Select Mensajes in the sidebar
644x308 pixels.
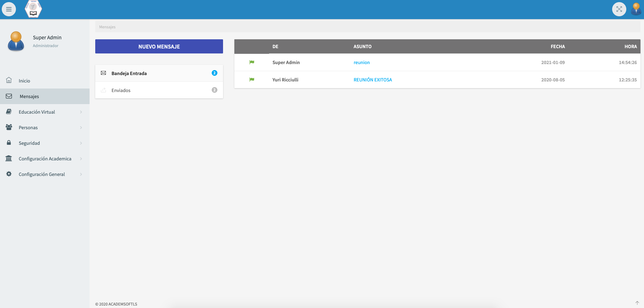(x=29, y=96)
